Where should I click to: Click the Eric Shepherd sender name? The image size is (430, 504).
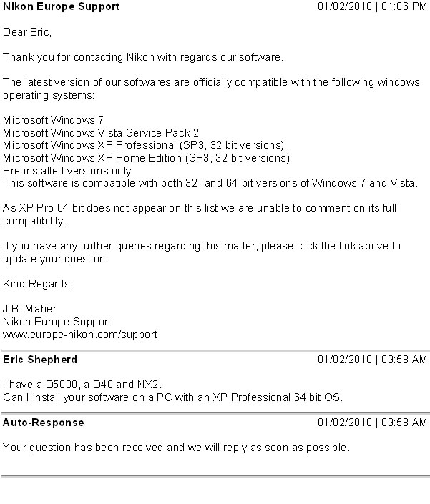pyautogui.click(x=40, y=360)
